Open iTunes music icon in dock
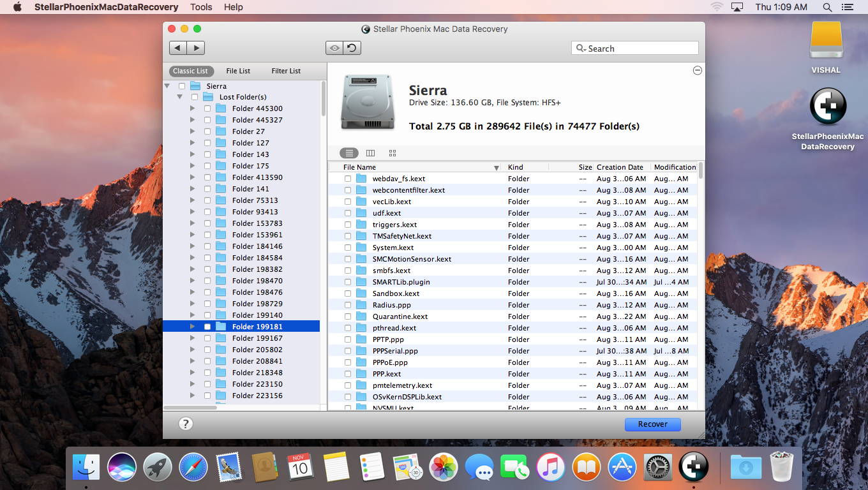 [551, 468]
